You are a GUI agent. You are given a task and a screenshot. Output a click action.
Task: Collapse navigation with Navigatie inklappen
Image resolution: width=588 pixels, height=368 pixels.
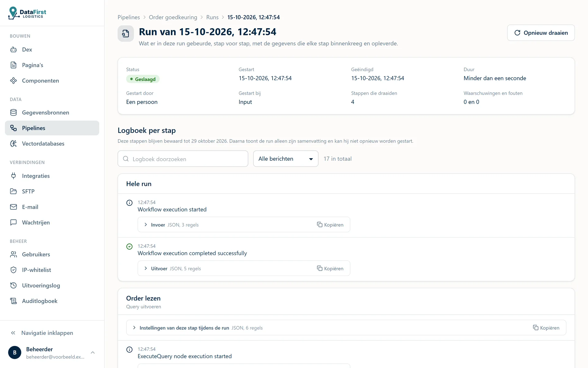(52, 333)
